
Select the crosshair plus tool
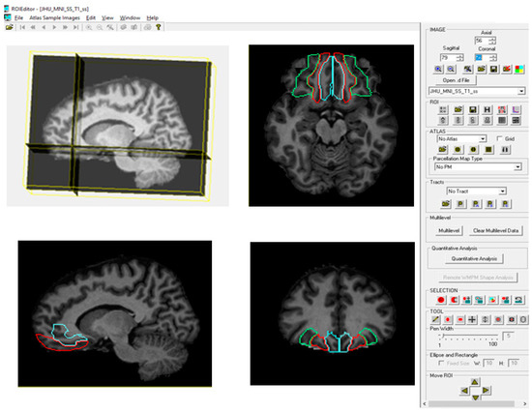pos(472,319)
